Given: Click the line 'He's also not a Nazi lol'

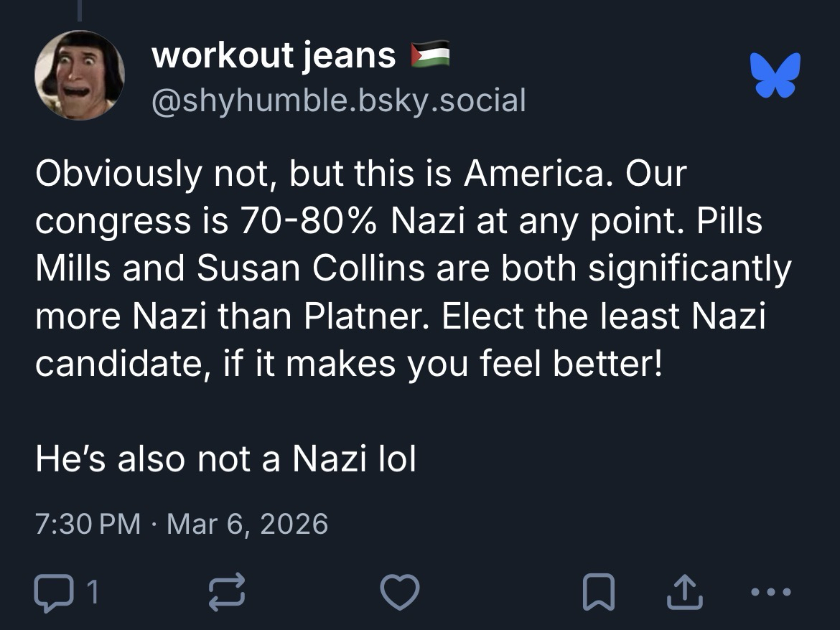Looking at the screenshot, I should tap(225, 459).
